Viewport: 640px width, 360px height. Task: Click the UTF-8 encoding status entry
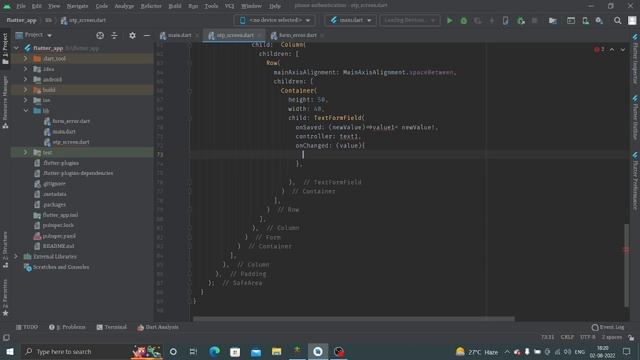point(588,337)
